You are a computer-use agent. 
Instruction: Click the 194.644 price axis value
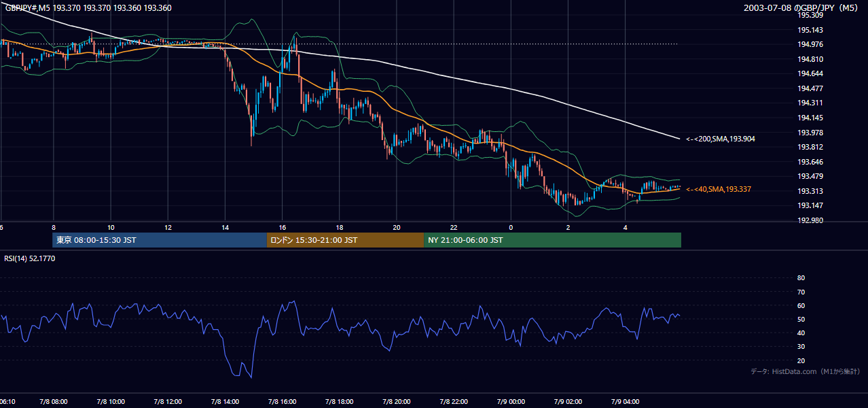point(810,73)
